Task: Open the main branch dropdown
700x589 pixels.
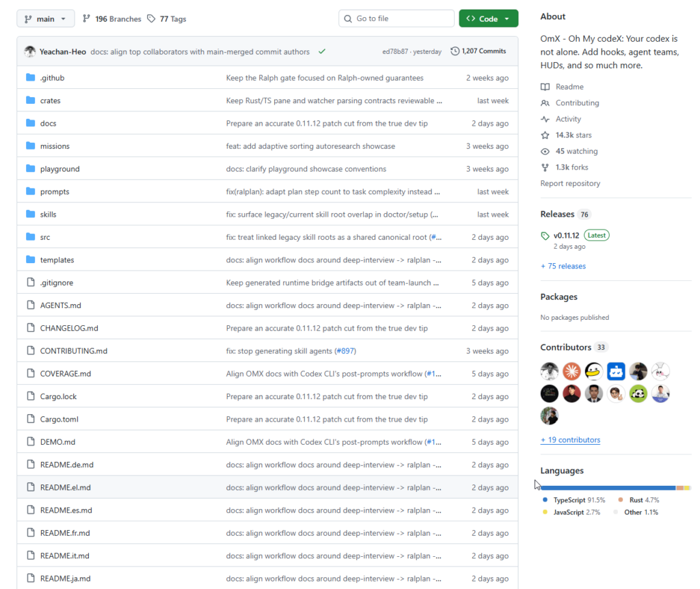Action: [x=46, y=19]
